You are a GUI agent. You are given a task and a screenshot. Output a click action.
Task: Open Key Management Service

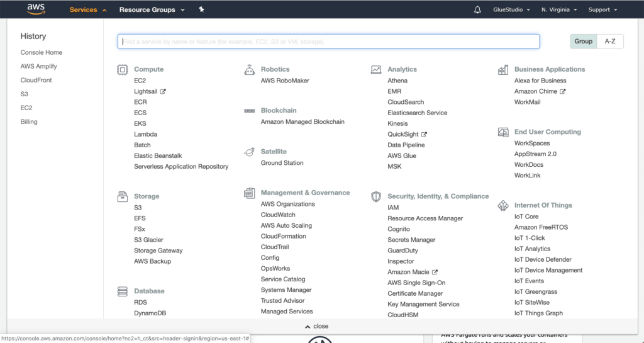423,305
